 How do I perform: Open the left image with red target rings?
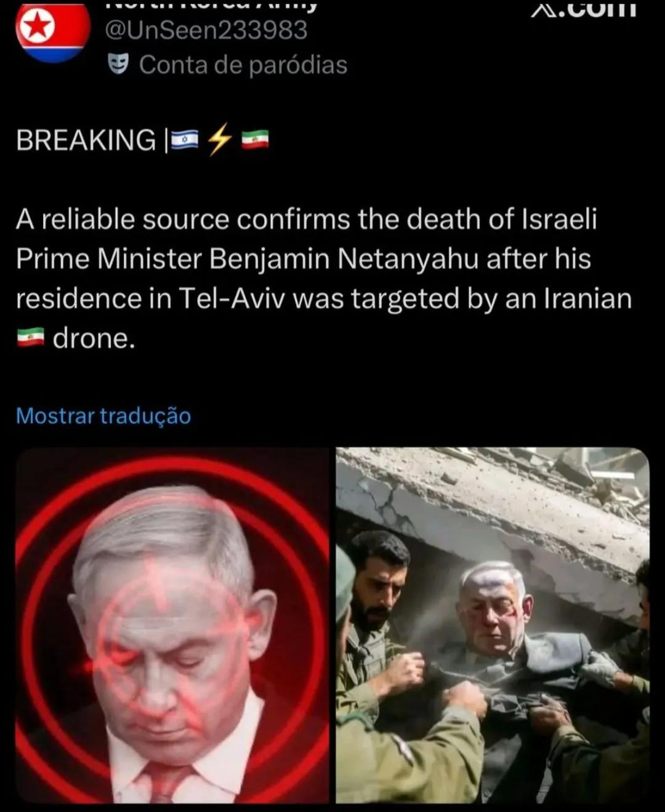[x=172, y=625]
